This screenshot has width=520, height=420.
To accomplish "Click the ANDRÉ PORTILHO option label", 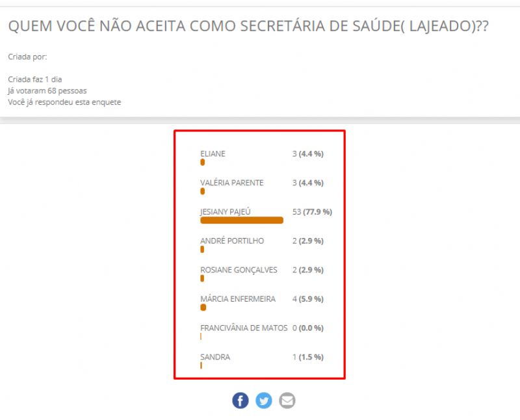I will (232, 241).
